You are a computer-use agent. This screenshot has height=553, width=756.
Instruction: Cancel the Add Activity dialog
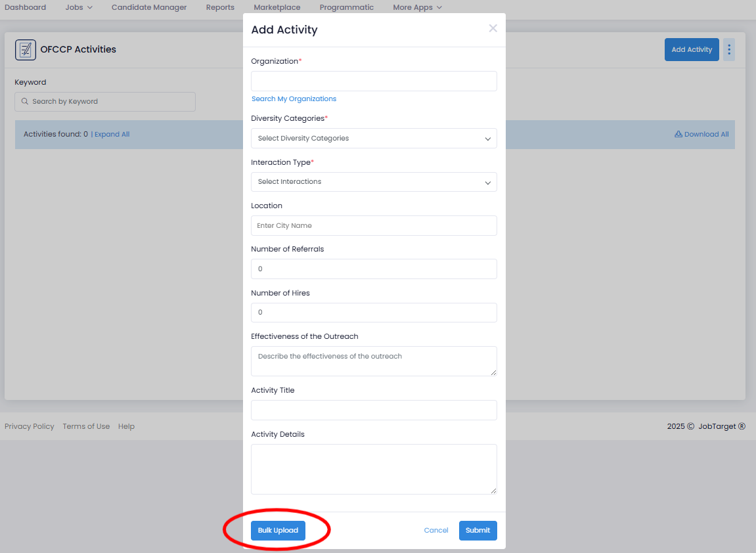pyautogui.click(x=436, y=530)
